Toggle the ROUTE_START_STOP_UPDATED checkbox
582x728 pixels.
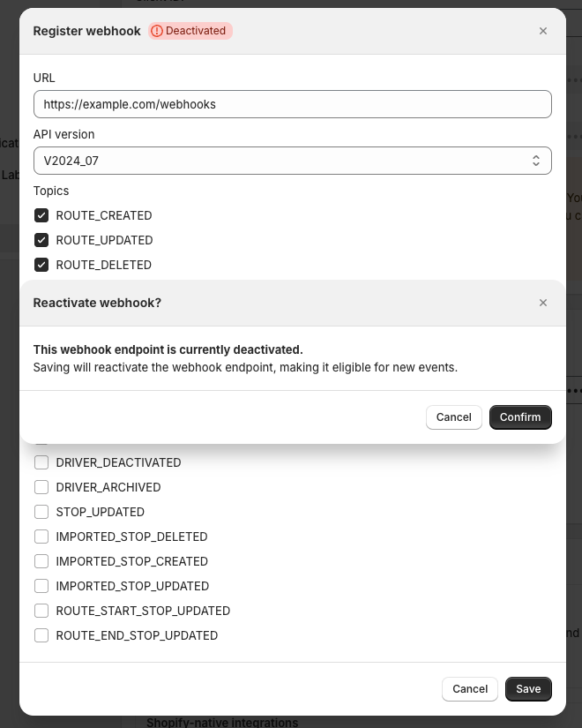coord(41,611)
